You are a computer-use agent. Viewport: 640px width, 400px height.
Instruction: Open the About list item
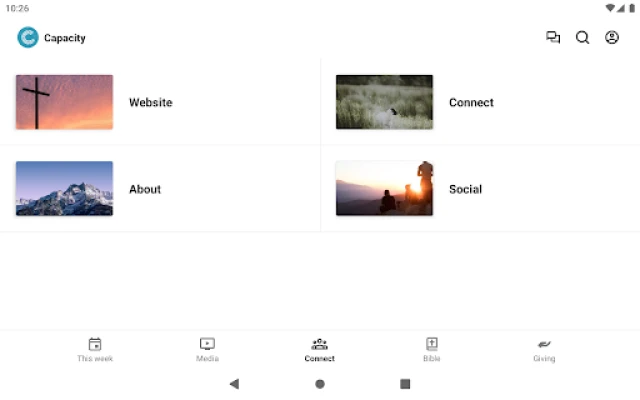[x=160, y=189]
